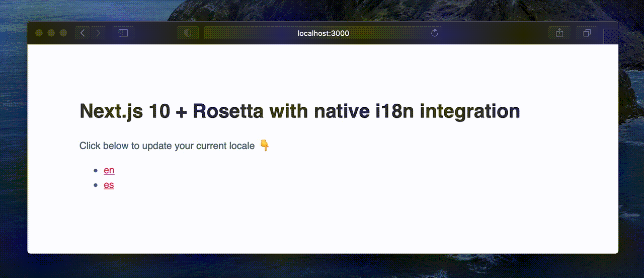Viewport: 644px width, 278px height.
Task: Show all tabs overview icon
Action: point(587,33)
